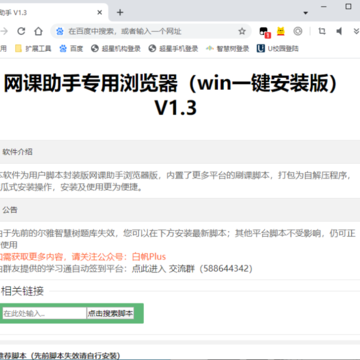This screenshot has height=360, width=360.
Task: Open a new tab with plus button
Action: click(120, 13)
